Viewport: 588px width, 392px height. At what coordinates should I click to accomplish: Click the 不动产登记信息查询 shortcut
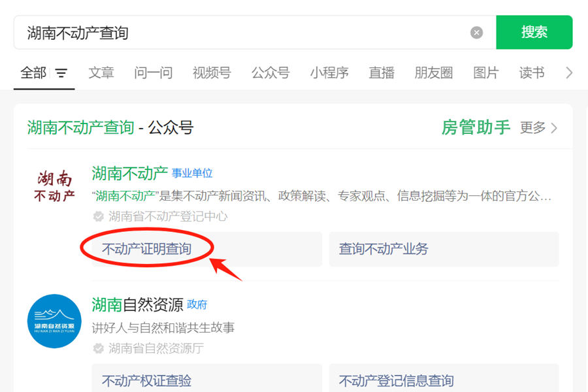point(444,378)
